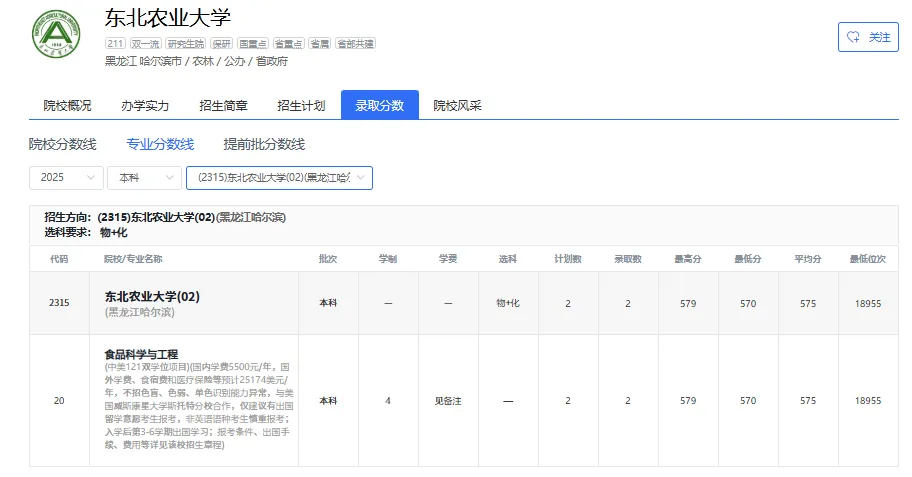The height and width of the screenshot is (477, 912).
Task: Click the 录取数 column header
Action: tap(628, 259)
